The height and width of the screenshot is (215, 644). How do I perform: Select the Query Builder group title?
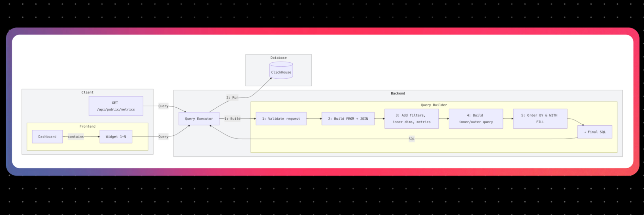434,105
